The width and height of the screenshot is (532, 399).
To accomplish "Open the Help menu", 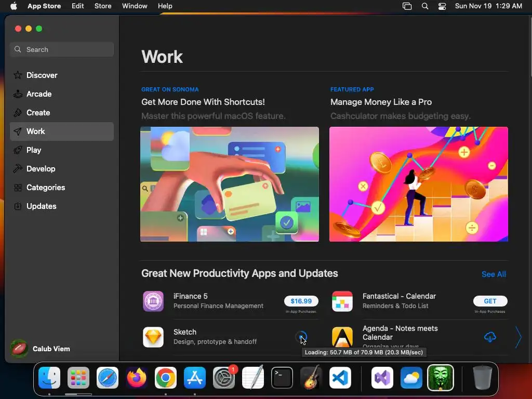I will pos(165,6).
